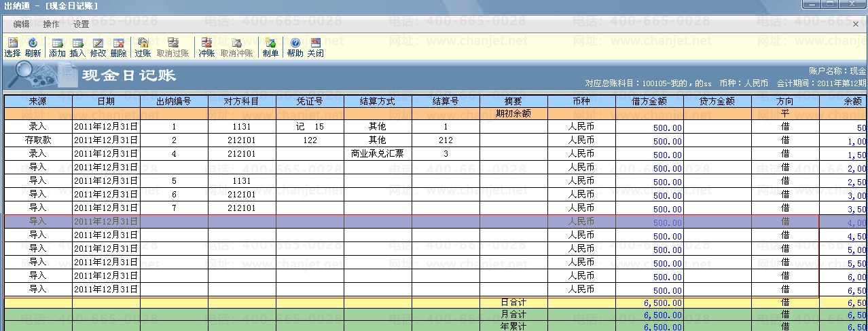Open the 编辑 menu

[22, 24]
